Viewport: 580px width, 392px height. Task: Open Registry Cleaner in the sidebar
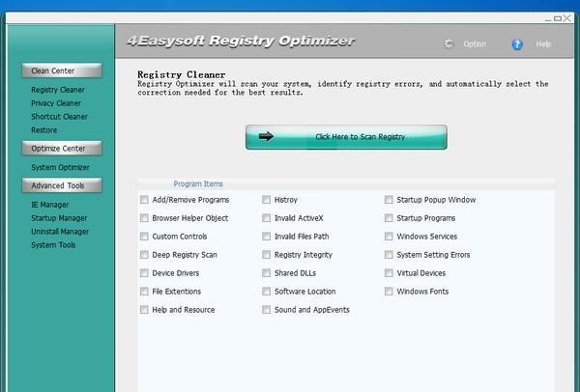click(58, 90)
